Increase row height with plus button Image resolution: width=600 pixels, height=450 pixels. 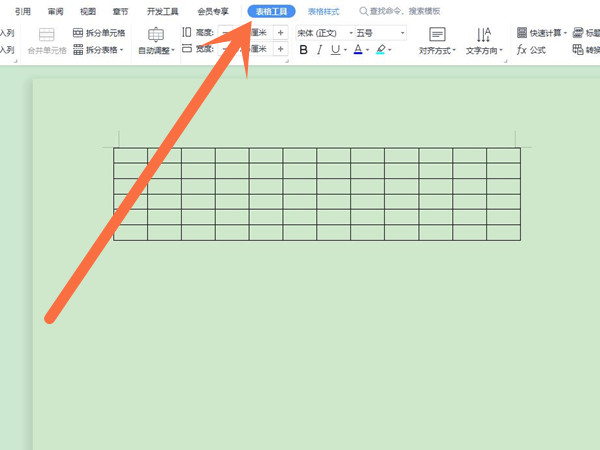pos(280,33)
